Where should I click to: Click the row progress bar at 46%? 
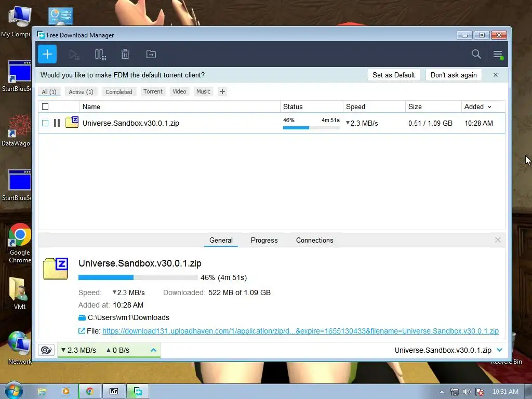311,128
